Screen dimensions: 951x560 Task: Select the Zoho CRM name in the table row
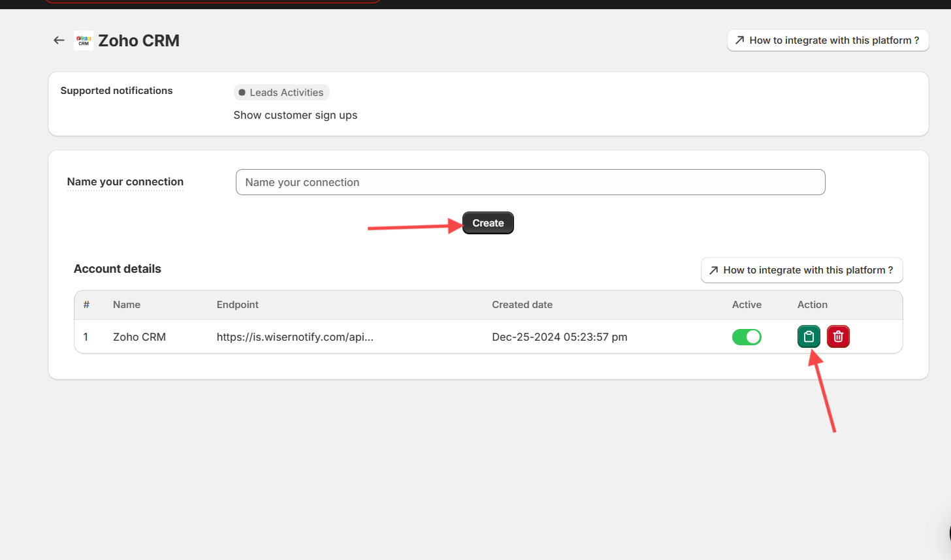(139, 337)
